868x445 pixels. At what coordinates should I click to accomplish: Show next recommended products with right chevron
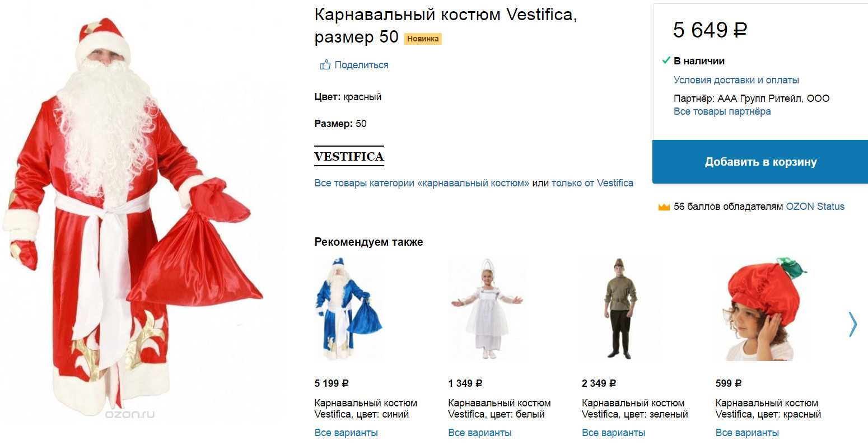click(x=852, y=324)
